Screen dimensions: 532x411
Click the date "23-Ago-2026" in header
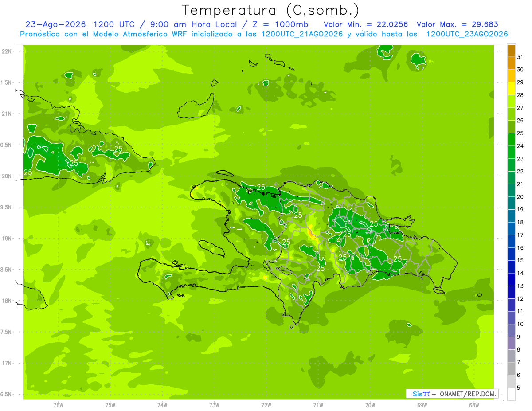click(55, 24)
